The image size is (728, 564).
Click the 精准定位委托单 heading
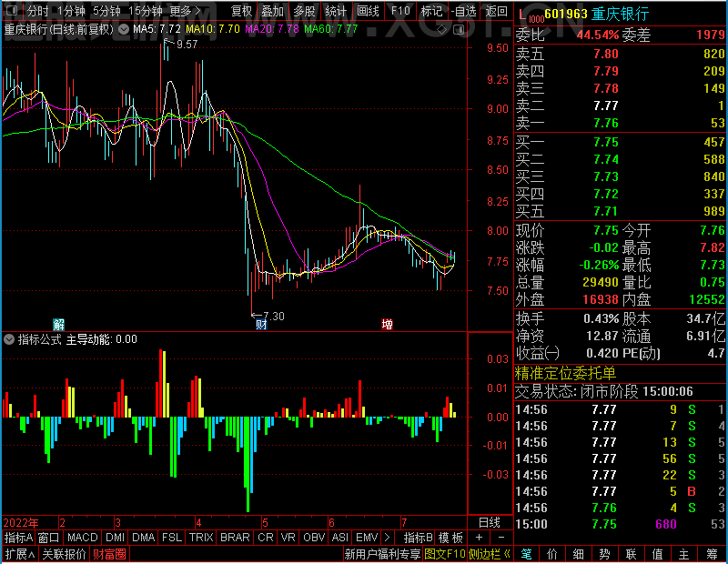[x=565, y=373]
